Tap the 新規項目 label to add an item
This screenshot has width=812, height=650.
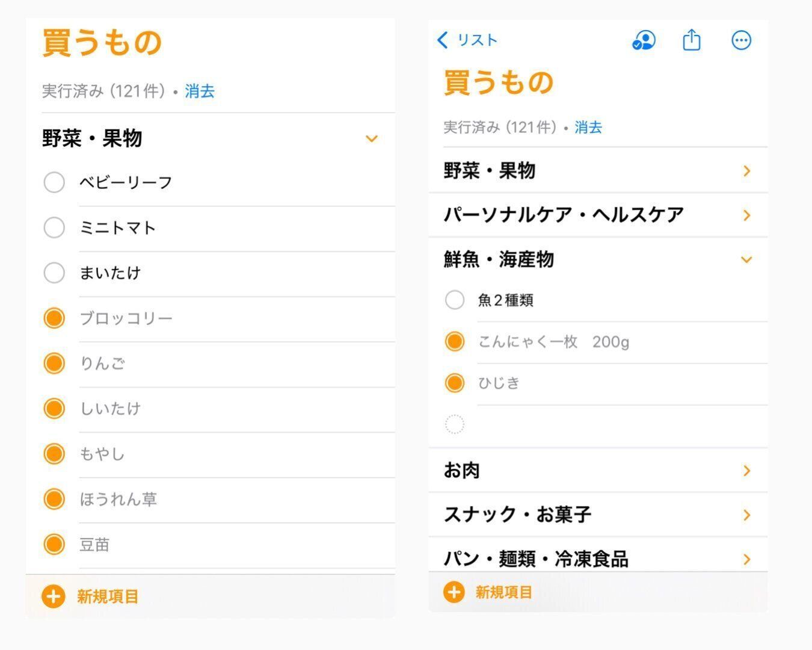point(106,596)
